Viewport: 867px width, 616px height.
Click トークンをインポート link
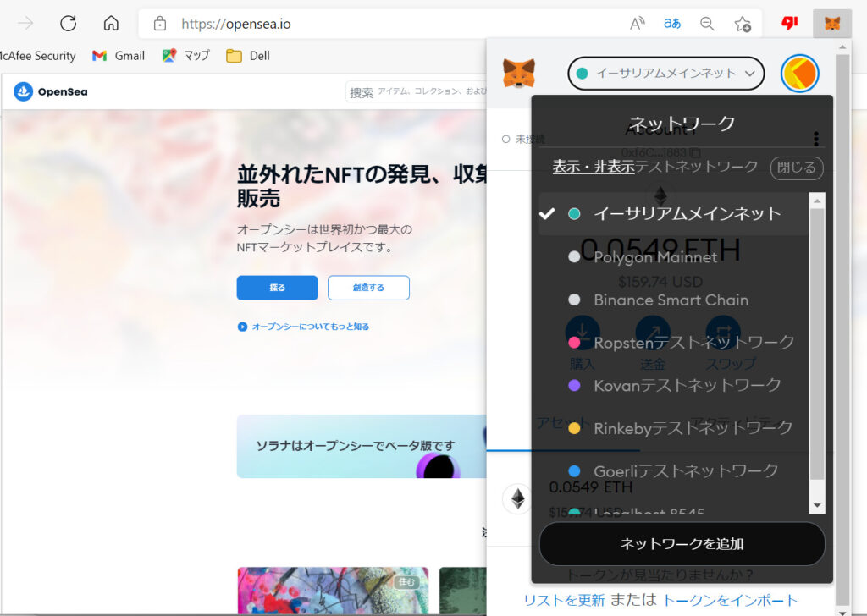pyautogui.click(x=730, y=600)
